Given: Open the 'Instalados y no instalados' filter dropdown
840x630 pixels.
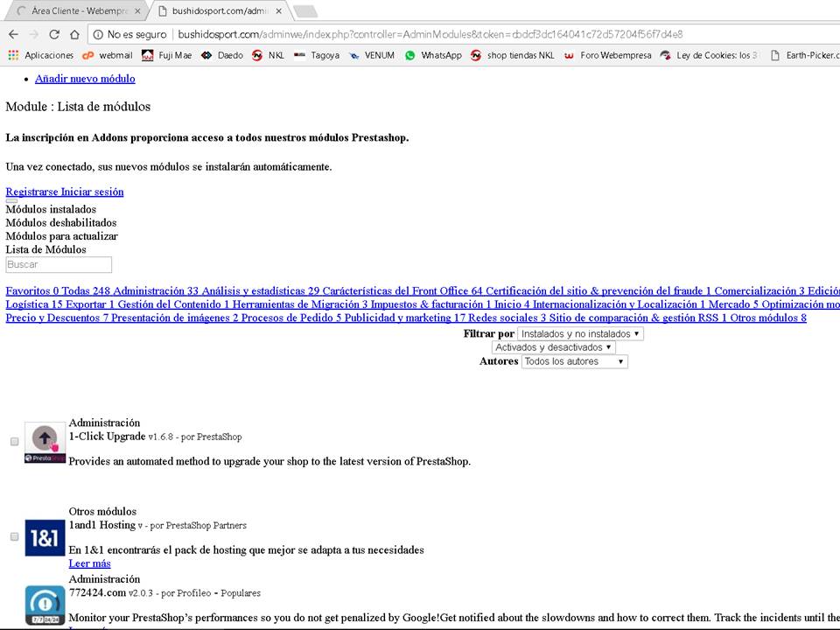Looking at the screenshot, I should tap(580, 333).
